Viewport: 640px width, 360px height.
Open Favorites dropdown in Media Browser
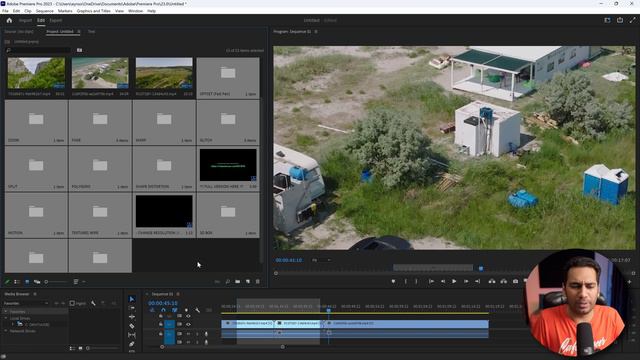[26, 303]
